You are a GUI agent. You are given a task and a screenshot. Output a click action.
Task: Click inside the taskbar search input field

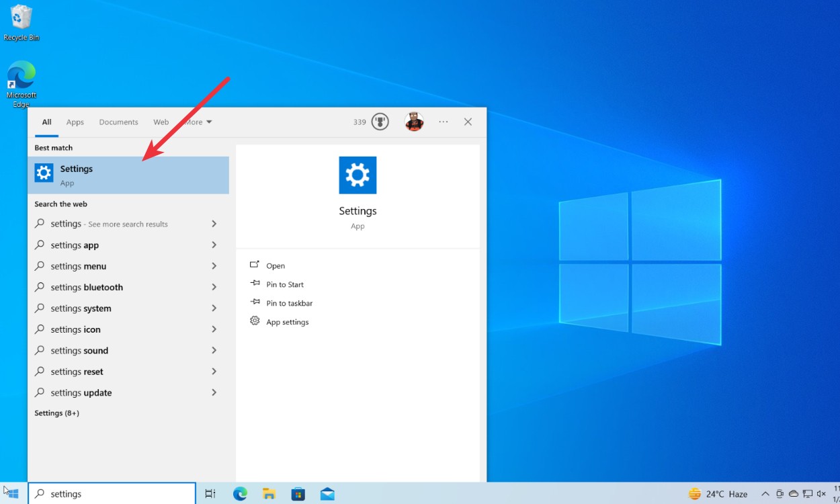112,493
